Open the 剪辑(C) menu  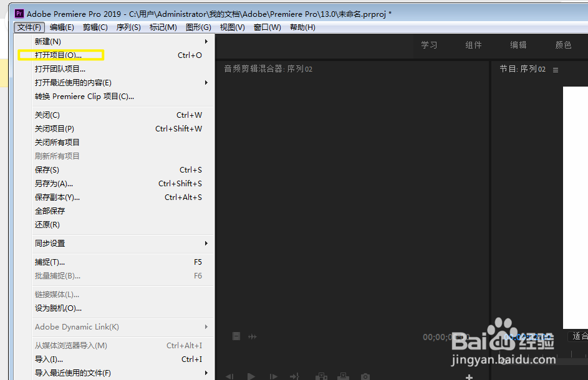(95, 27)
